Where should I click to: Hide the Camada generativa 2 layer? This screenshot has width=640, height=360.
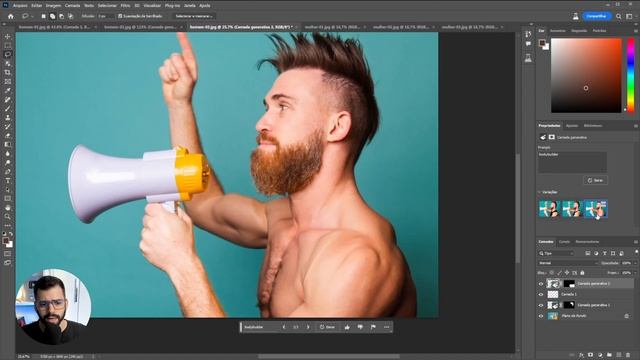541,284
